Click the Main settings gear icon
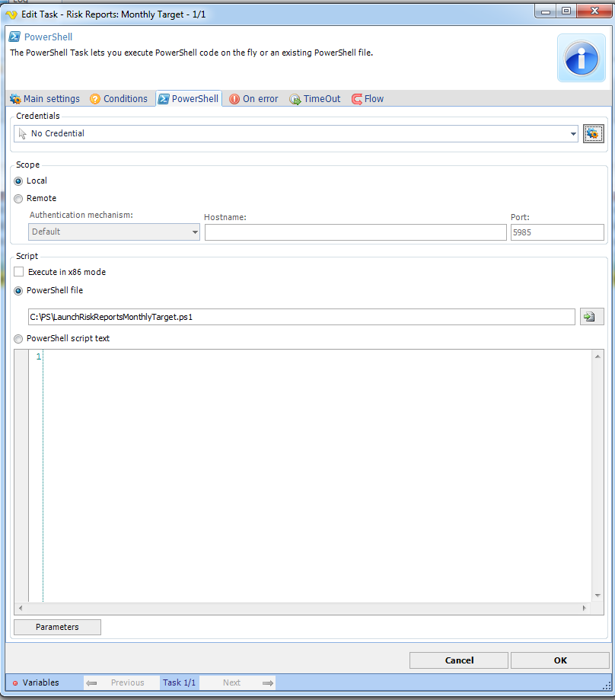The width and height of the screenshot is (615, 700). pos(15,99)
